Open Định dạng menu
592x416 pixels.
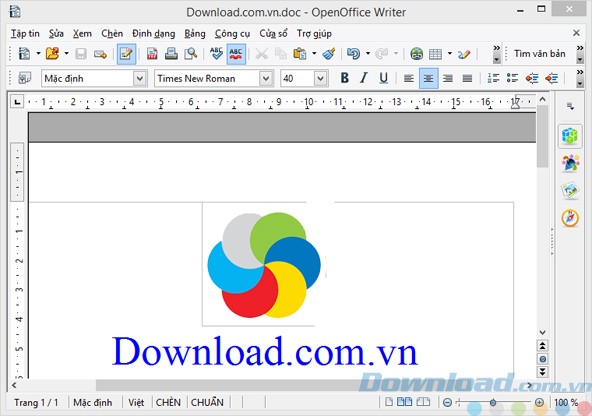pyautogui.click(x=154, y=34)
